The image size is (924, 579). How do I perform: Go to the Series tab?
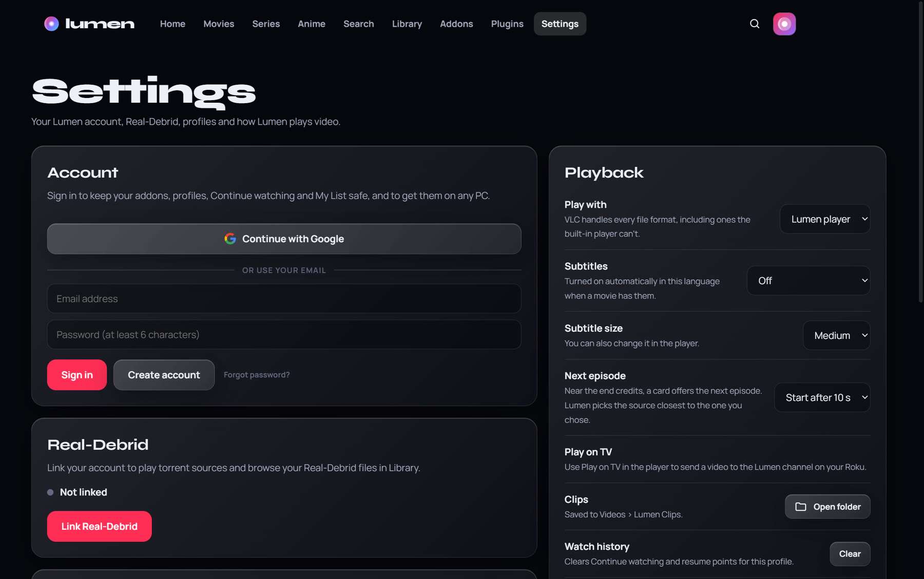pos(266,24)
